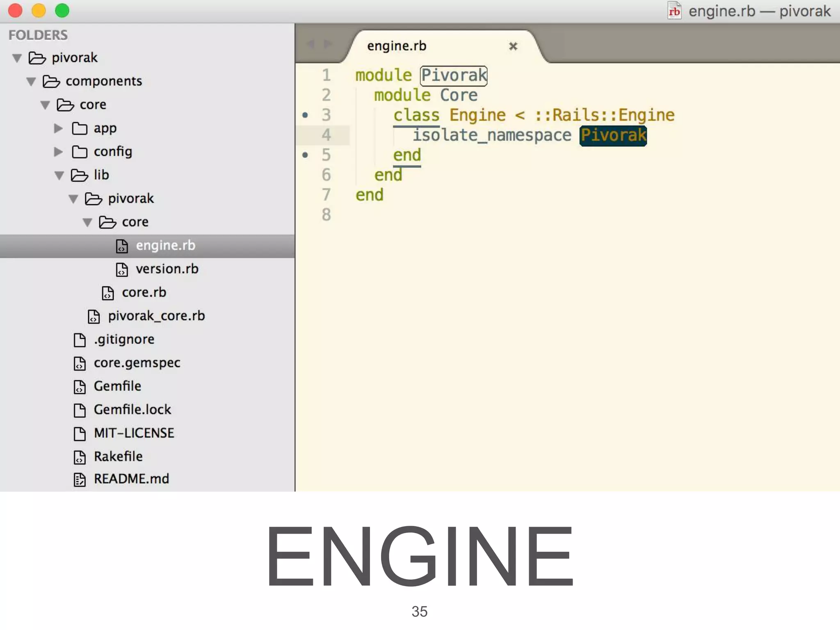Click the Rakefile file icon
The image size is (840, 630).
coord(80,457)
